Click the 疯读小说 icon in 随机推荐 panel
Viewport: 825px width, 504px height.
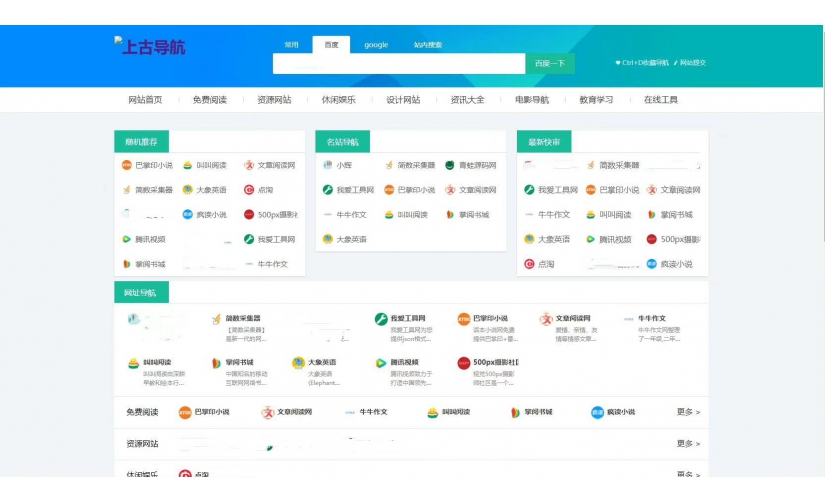pyautogui.click(x=187, y=215)
